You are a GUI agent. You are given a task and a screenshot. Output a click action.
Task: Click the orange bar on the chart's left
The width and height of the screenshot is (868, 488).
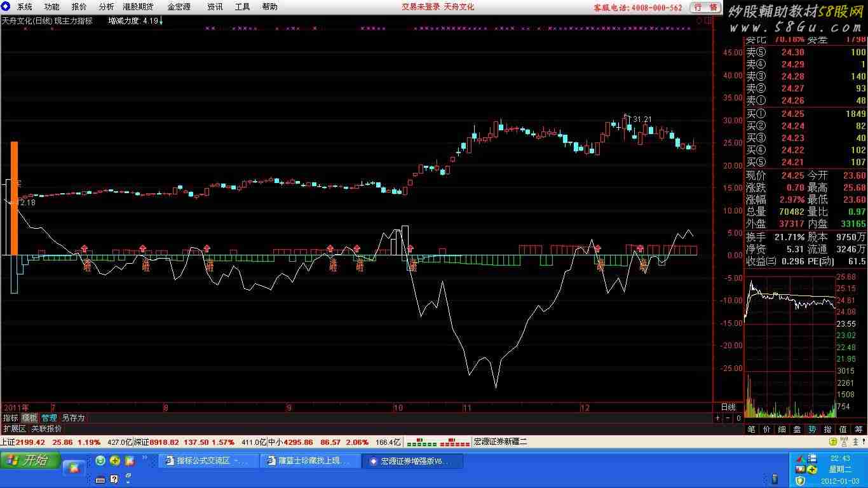point(14,198)
